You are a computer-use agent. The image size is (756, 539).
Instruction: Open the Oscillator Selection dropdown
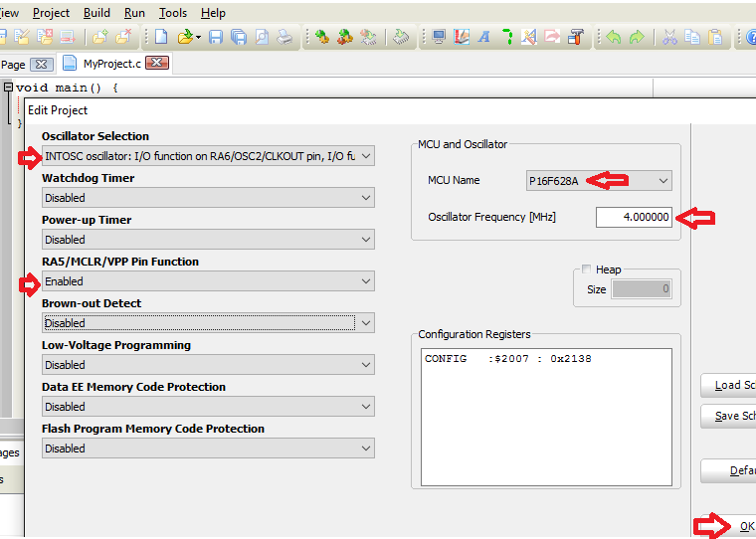(208, 156)
